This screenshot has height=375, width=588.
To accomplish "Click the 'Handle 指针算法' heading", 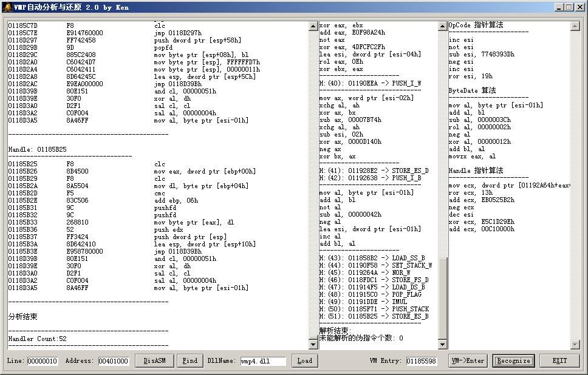I will click(476, 171).
